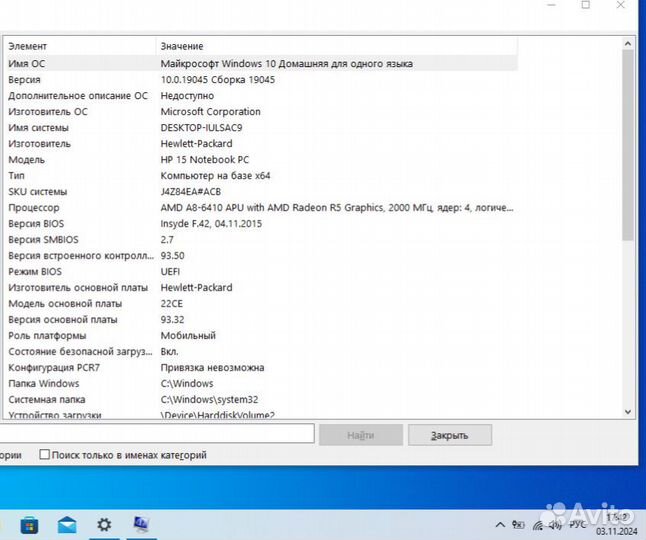Image resolution: width=646 pixels, height=540 pixels.
Task: Click the Найти search button
Action: click(361, 435)
